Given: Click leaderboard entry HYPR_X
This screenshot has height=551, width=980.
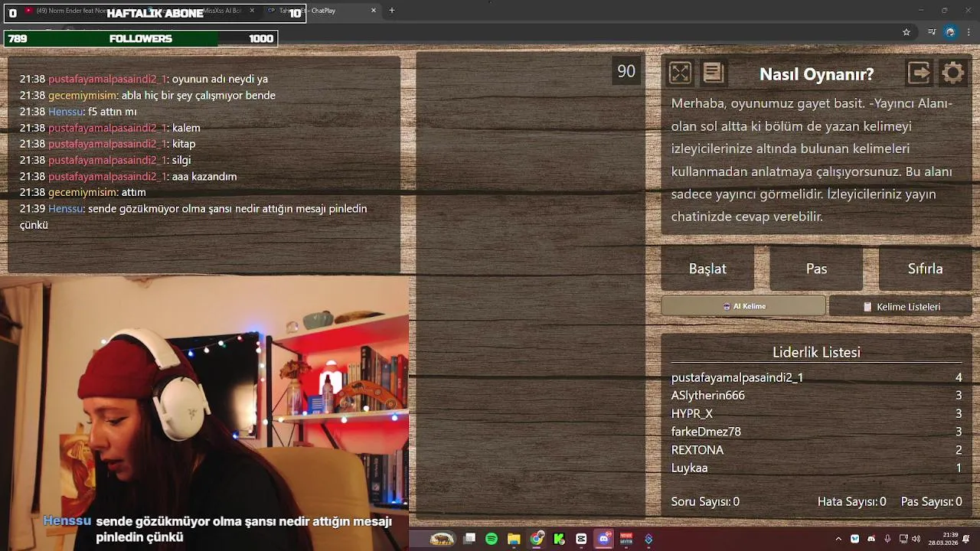Looking at the screenshot, I should 816,413.
